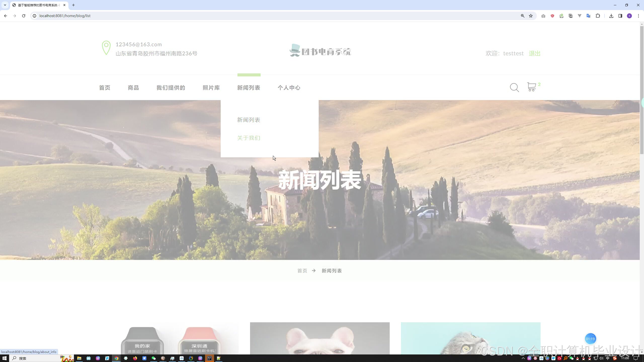Viewport: 644px width, 362px height.
Task: Click the 图书电商系统 site logo
Action: 320,51
